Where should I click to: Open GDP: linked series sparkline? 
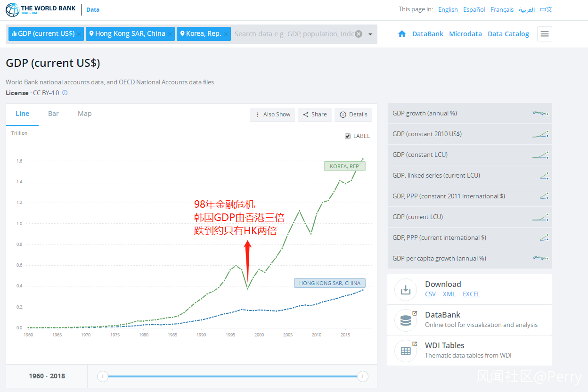click(x=544, y=175)
